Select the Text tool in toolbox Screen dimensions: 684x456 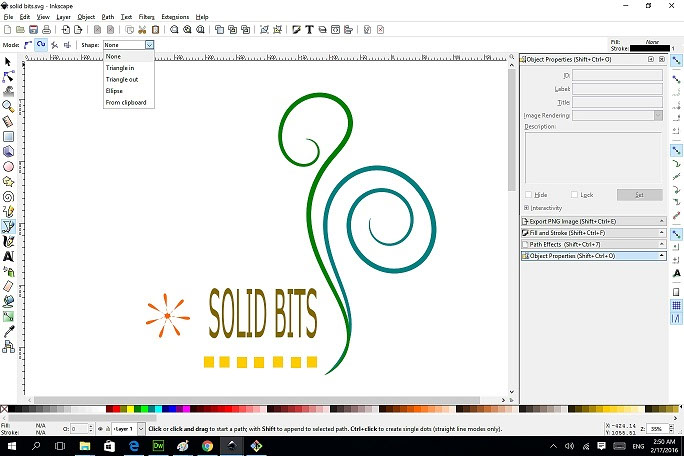[8, 256]
